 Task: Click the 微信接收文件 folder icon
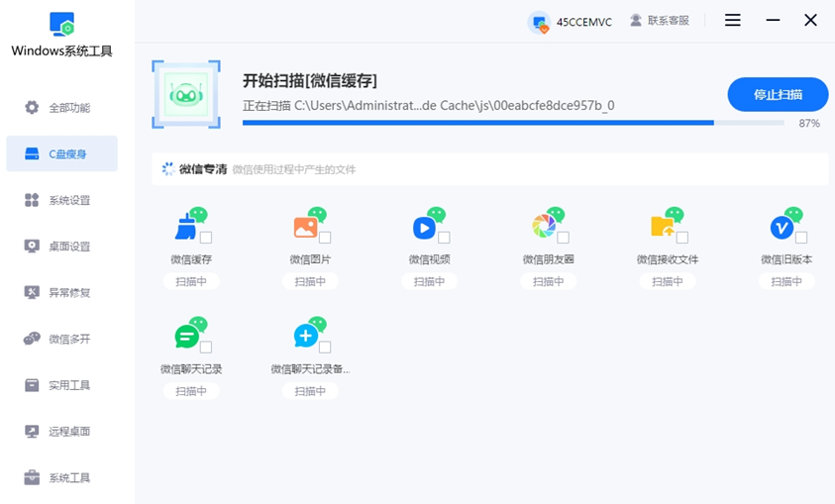pyautogui.click(x=663, y=226)
